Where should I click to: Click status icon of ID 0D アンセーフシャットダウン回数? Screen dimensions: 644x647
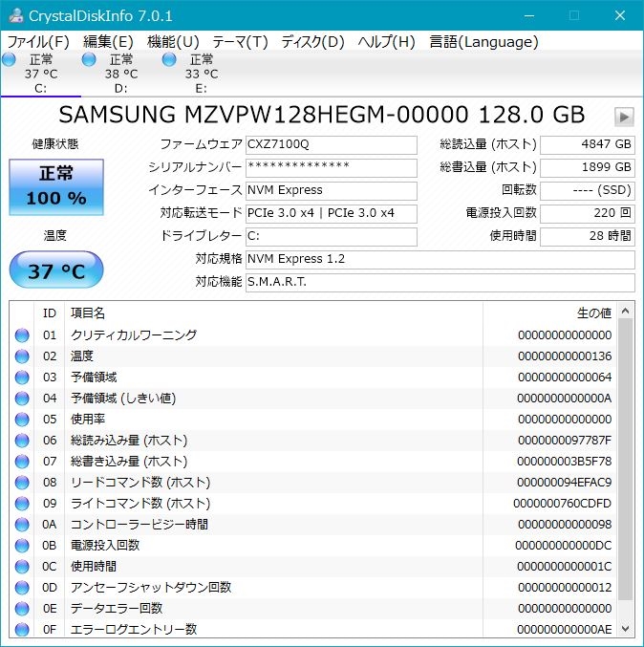tap(22, 588)
